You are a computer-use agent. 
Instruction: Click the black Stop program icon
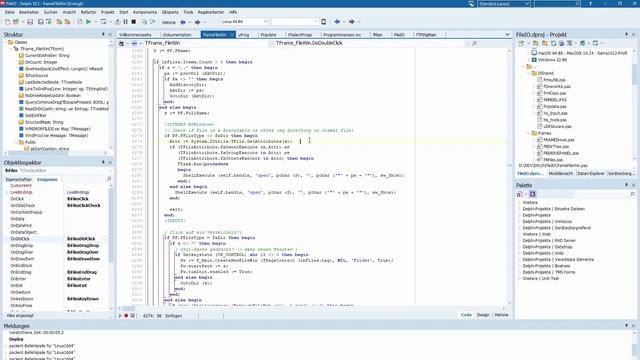coord(133,22)
